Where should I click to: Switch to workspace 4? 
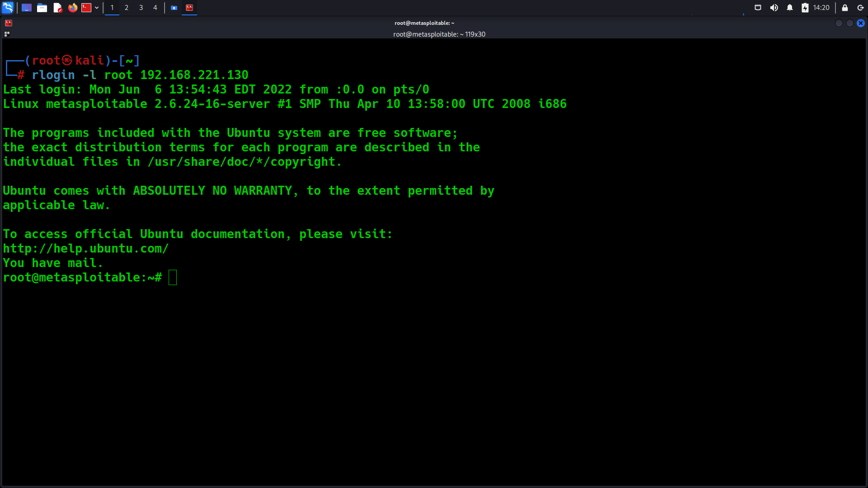(155, 8)
